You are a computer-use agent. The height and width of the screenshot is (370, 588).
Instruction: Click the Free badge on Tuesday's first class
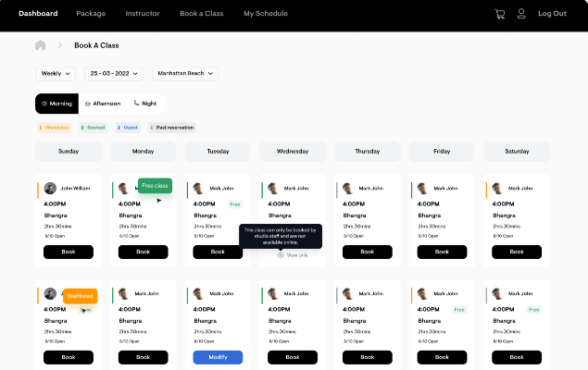tap(235, 204)
